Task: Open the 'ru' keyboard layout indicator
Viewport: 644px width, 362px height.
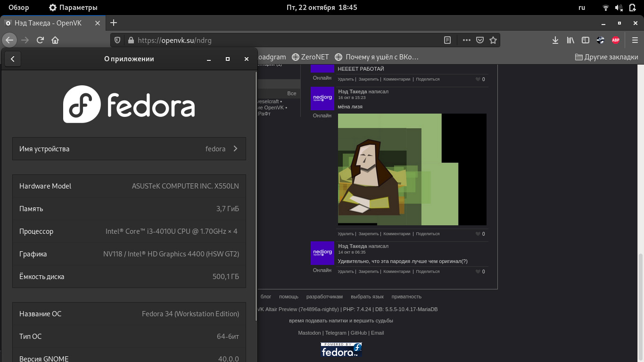Action: pyautogui.click(x=582, y=8)
